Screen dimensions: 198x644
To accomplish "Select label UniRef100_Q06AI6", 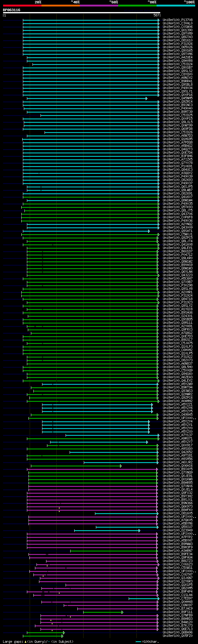I will [178, 466].
